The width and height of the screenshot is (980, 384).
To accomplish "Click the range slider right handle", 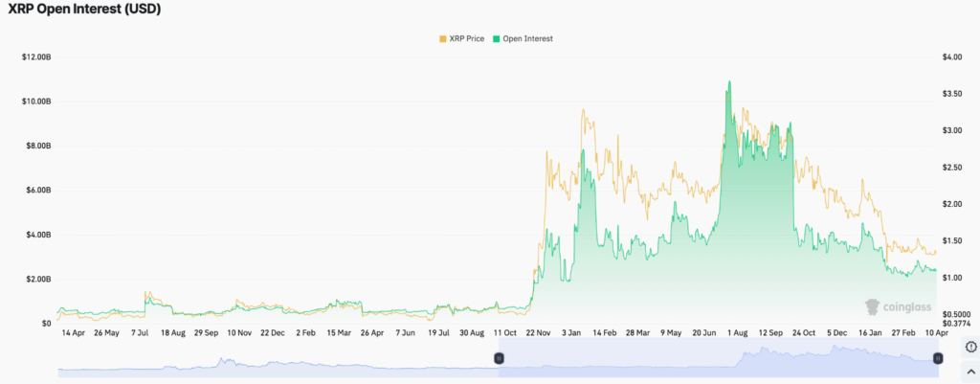I will pos(938,358).
